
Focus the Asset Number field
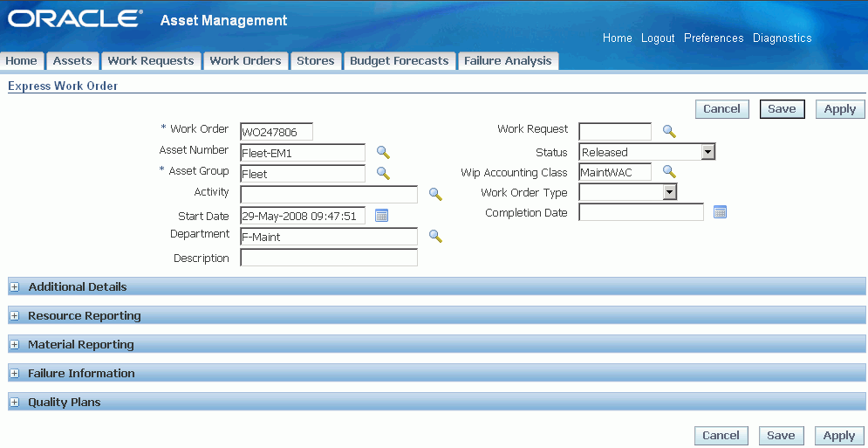click(303, 153)
